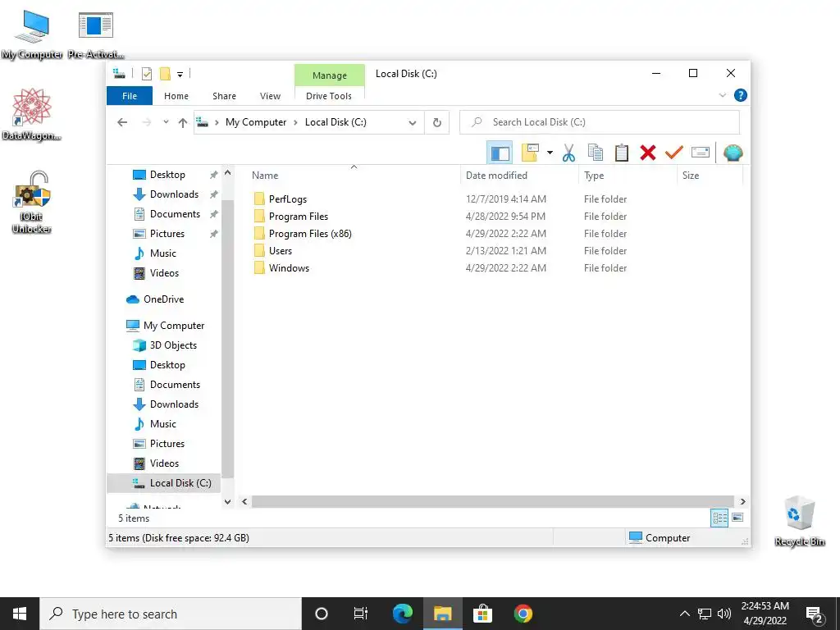The width and height of the screenshot is (840, 630).
Task: Open Task View from taskbar
Action: pos(361,614)
